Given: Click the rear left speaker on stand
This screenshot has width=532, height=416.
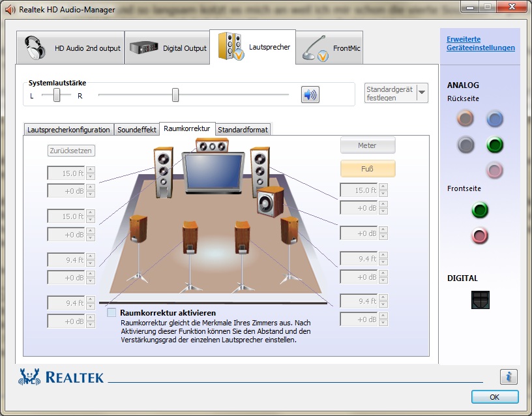Looking at the screenshot, I should 190,256.
